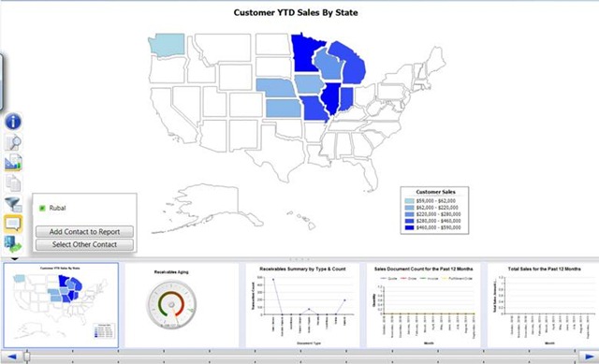Toggle the highlighted comment bubble icon
This screenshot has height=364, width=599.
13,224
